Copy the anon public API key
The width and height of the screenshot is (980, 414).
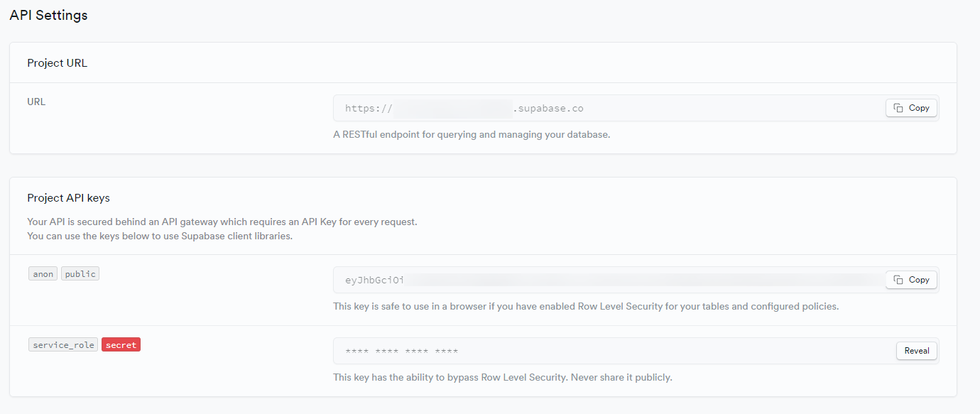pos(911,280)
